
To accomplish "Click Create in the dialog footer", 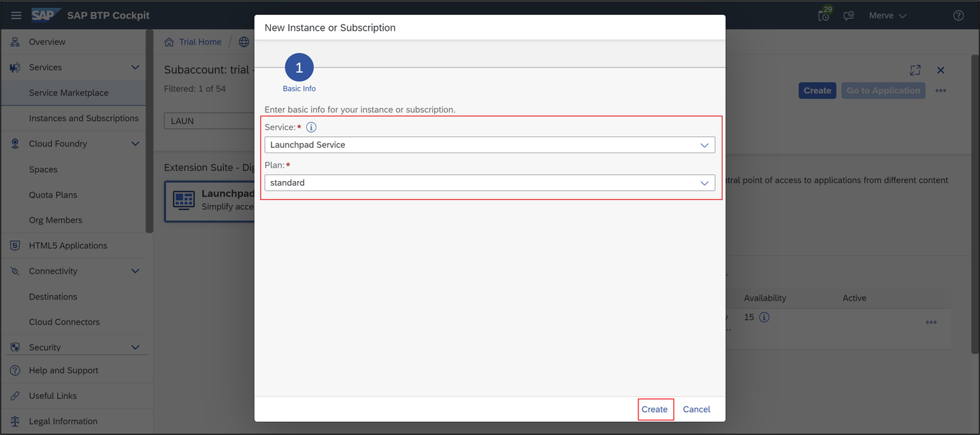I will (x=655, y=409).
